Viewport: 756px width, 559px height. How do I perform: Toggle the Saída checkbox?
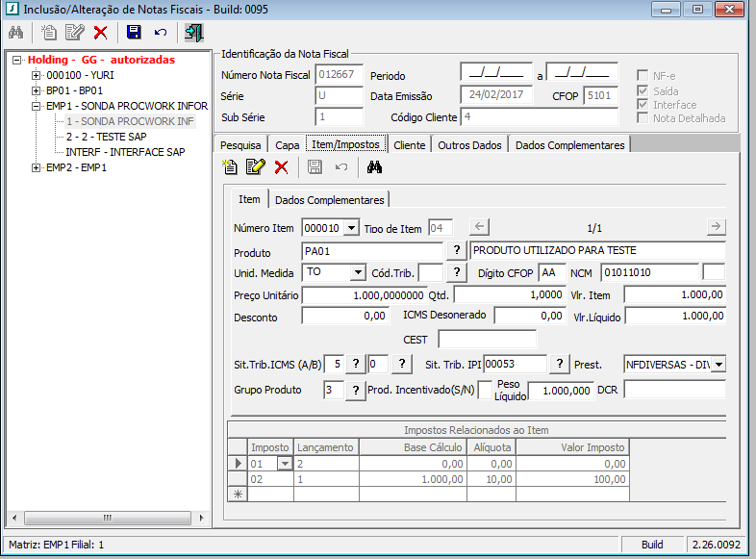[x=643, y=89]
